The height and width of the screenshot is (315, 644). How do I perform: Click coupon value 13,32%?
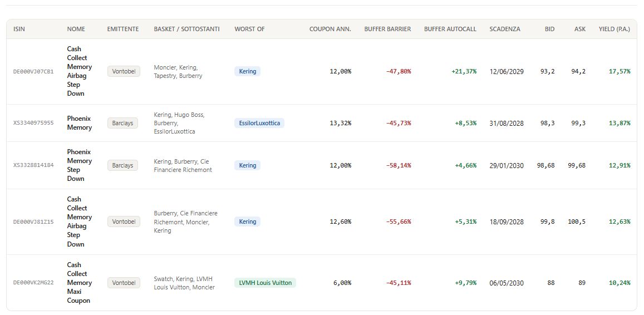pyautogui.click(x=341, y=123)
